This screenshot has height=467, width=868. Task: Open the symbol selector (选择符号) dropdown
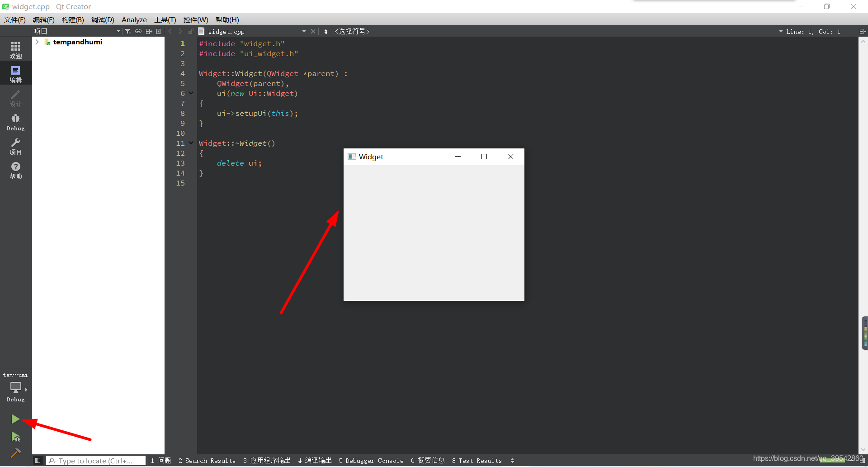coord(352,31)
